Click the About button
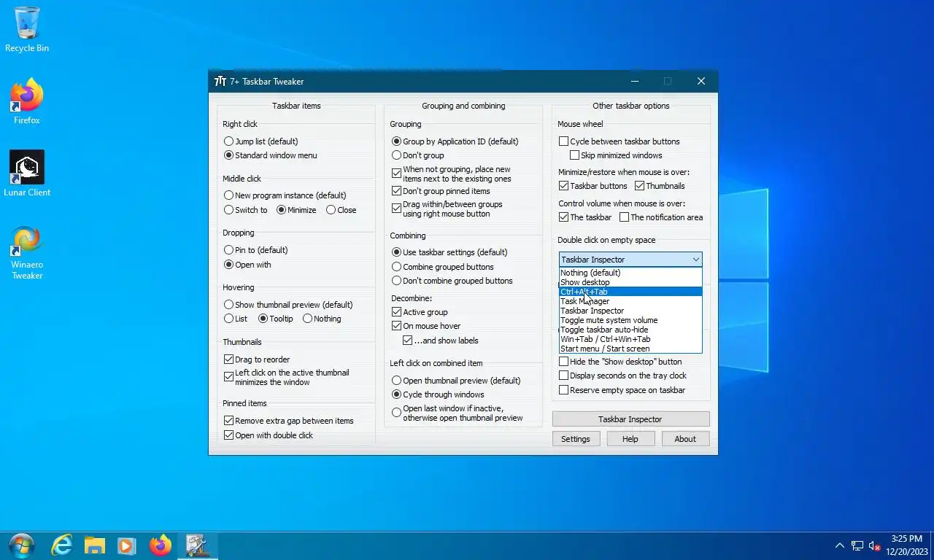Image resolution: width=934 pixels, height=560 pixels. tap(685, 439)
